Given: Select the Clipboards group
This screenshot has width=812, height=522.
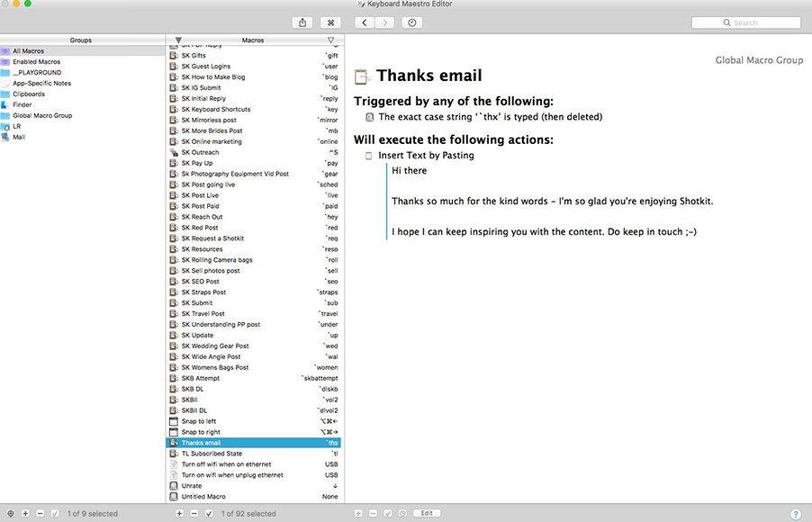Looking at the screenshot, I should (x=82, y=94).
